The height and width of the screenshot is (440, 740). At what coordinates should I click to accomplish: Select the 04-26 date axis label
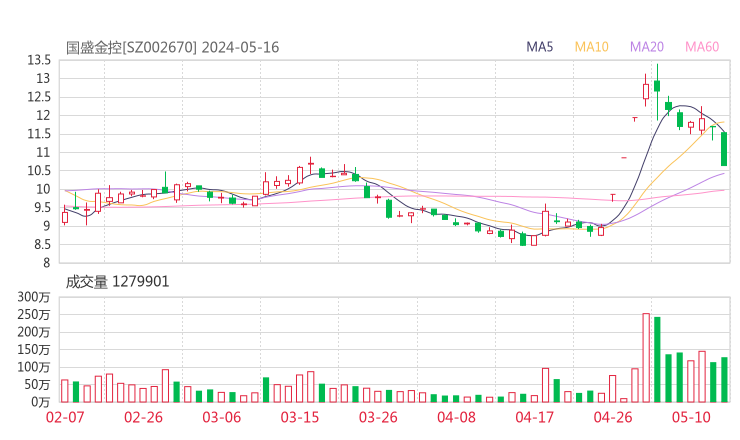(613, 417)
